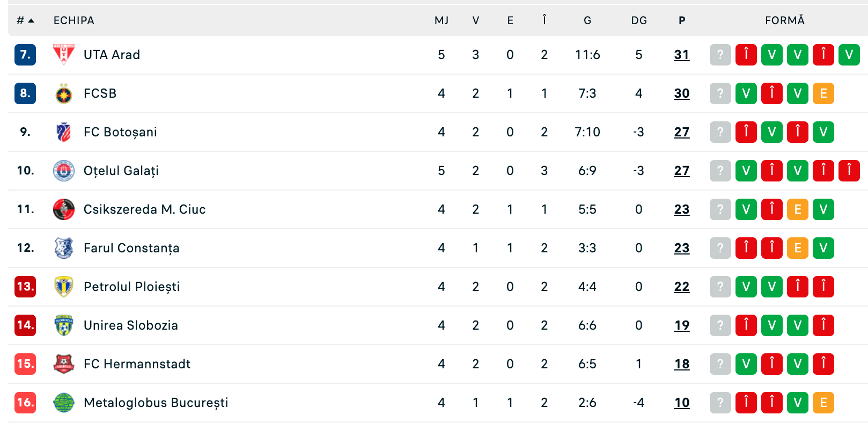Click Petrolul Ploiești club crest
The image size is (868, 429).
point(64,287)
